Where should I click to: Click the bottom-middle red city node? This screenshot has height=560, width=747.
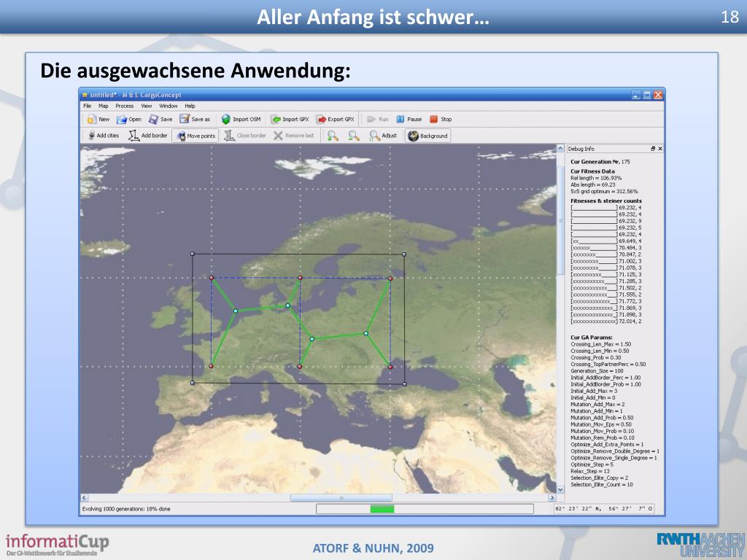[x=300, y=367]
